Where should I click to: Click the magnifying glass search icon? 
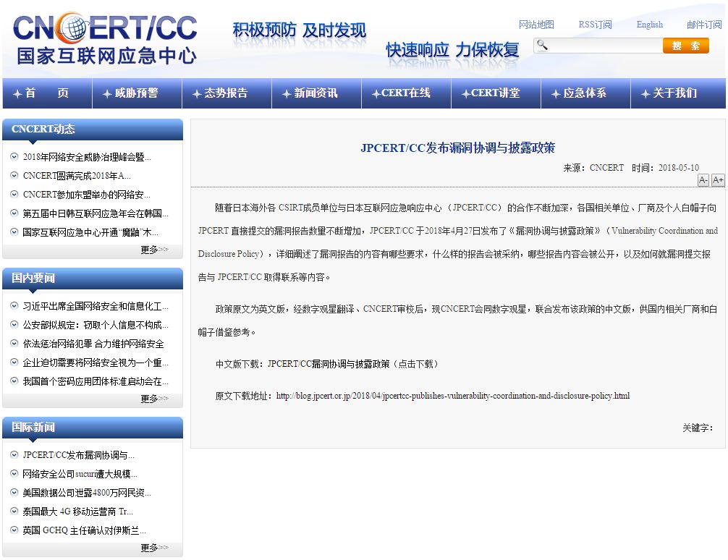point(542,45)
